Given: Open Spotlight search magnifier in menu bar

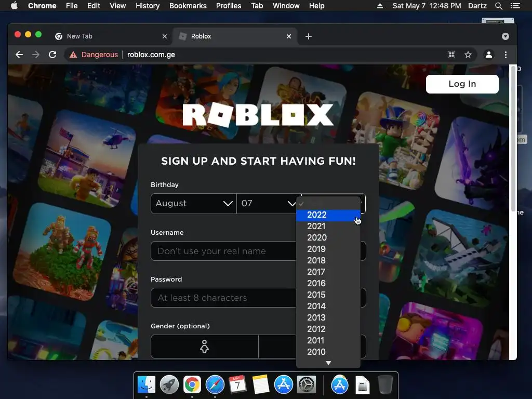Looking at the screenshot, I should (x=498, y=6).
